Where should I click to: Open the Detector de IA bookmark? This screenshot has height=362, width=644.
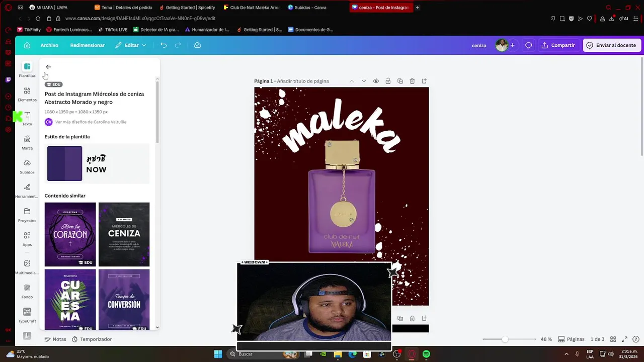tap(155, 30)
